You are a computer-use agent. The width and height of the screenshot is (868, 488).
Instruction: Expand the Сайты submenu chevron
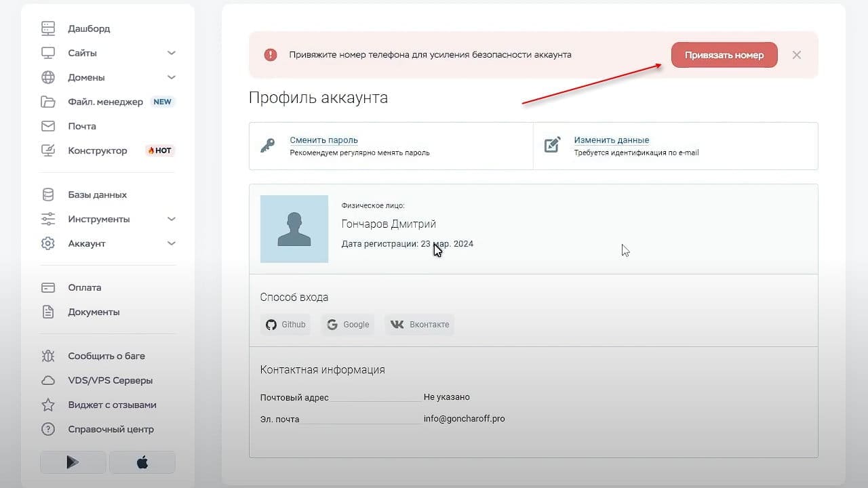pos(172,53)
